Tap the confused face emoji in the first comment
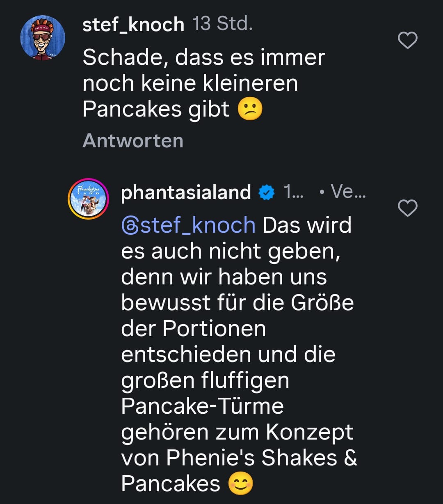Viewport: 443px width, 504px height. point(250,110)
